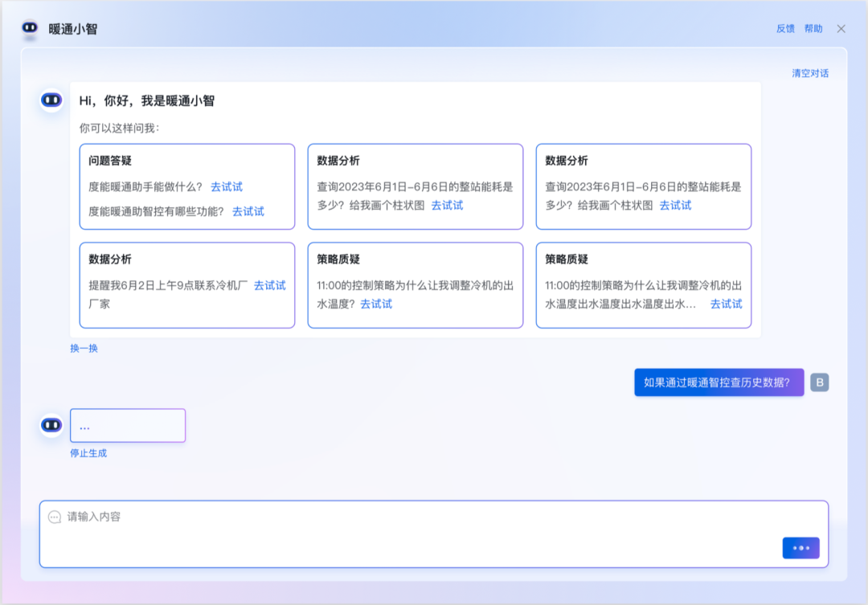Refresh suggestions with 换一换
Viewport: 868px width, 605px height.
pos(84,348)
